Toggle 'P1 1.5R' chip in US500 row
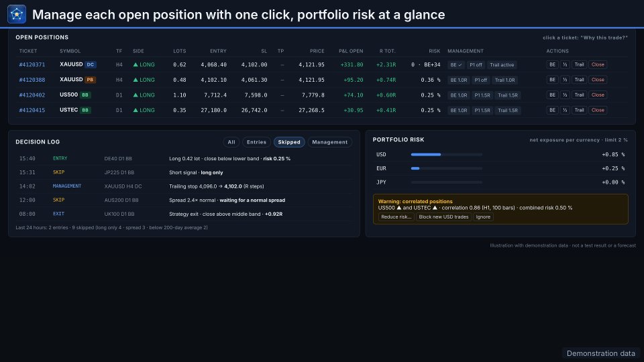644x362 pixels. tap(482, 95)
